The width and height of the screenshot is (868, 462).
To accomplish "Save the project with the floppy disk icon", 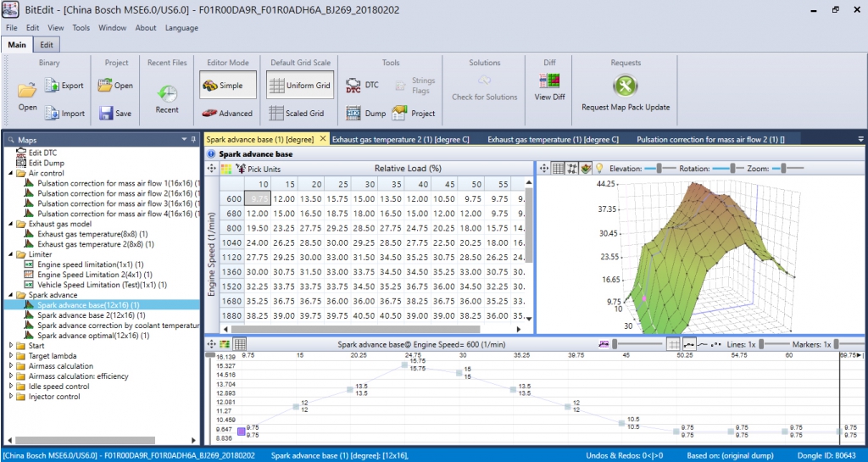I will coord(106,113).
